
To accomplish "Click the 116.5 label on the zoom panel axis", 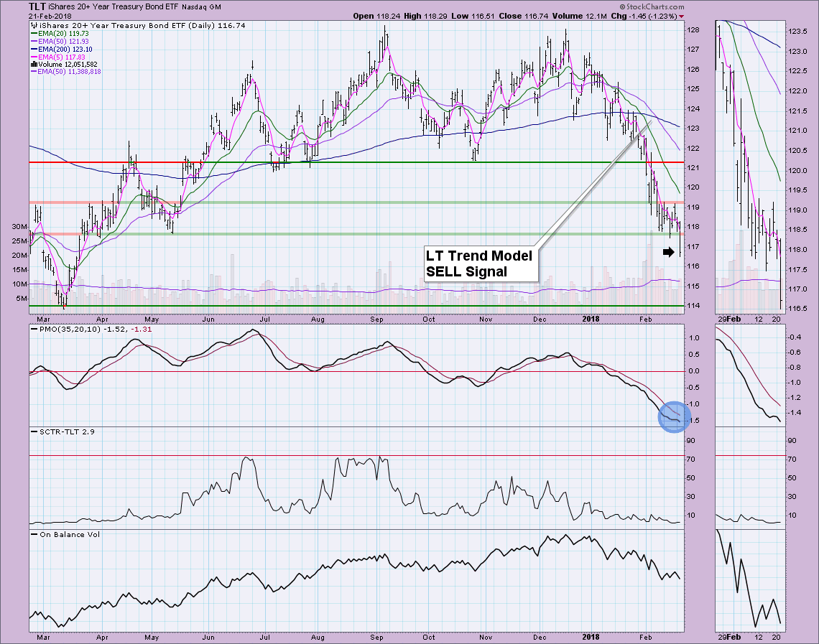I will pyautogui.click(x=797, y=309).
